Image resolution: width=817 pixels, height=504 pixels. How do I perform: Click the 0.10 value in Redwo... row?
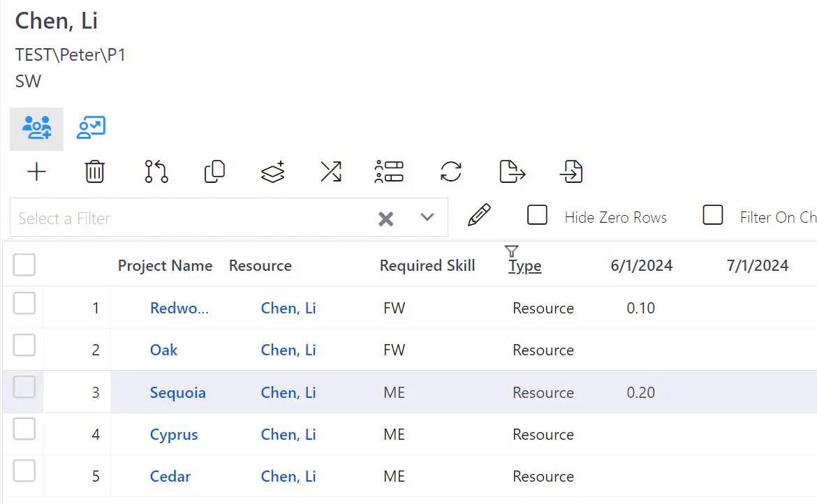(x=641, y=309)
